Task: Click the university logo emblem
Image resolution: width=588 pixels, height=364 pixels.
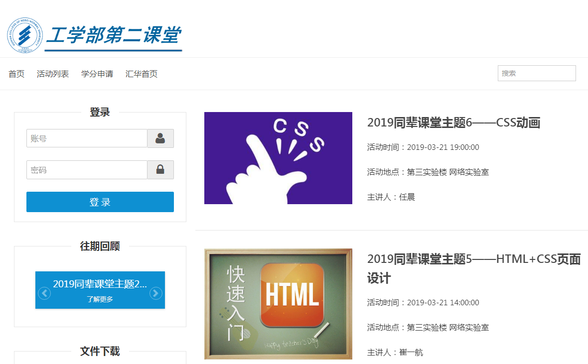Action: (x=25, y=35)
